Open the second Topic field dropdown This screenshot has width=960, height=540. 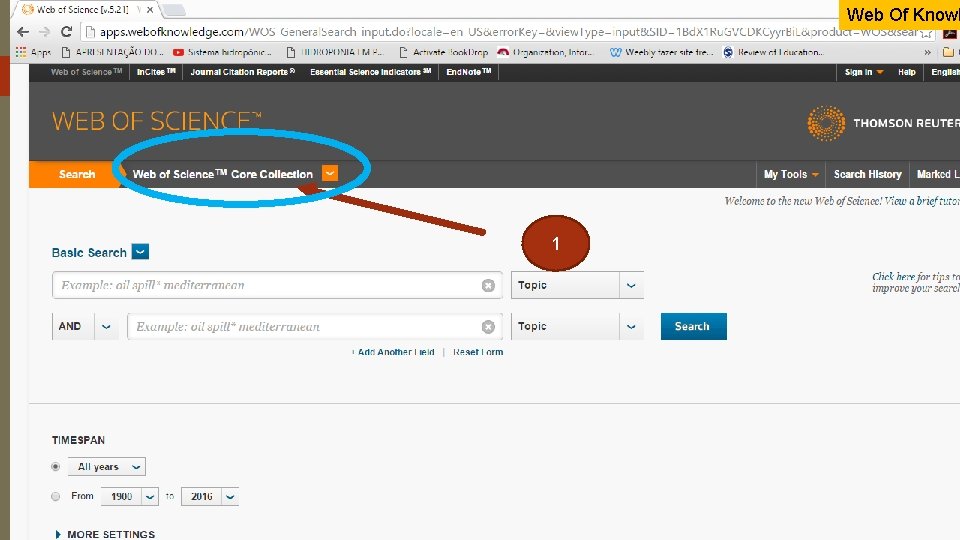(x=631, y=327)
